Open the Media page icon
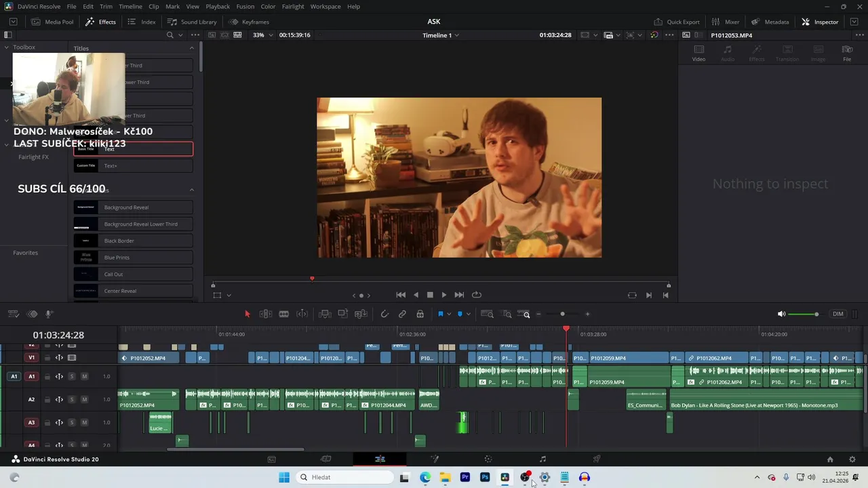Image resolution: width=868 pixels, height=488 pixels. pyautogui.click(x=272, y=460)
